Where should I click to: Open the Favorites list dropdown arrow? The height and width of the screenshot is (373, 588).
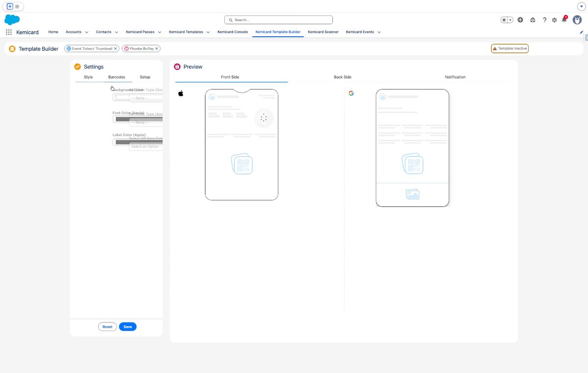tap(511, 20)
